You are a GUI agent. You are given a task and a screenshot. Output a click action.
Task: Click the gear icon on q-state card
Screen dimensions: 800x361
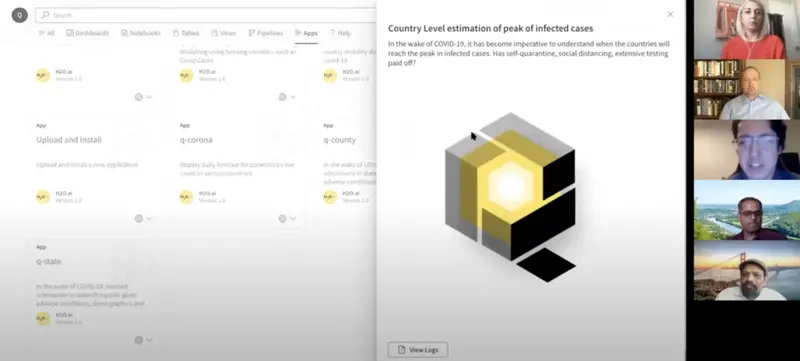(139, 340)
